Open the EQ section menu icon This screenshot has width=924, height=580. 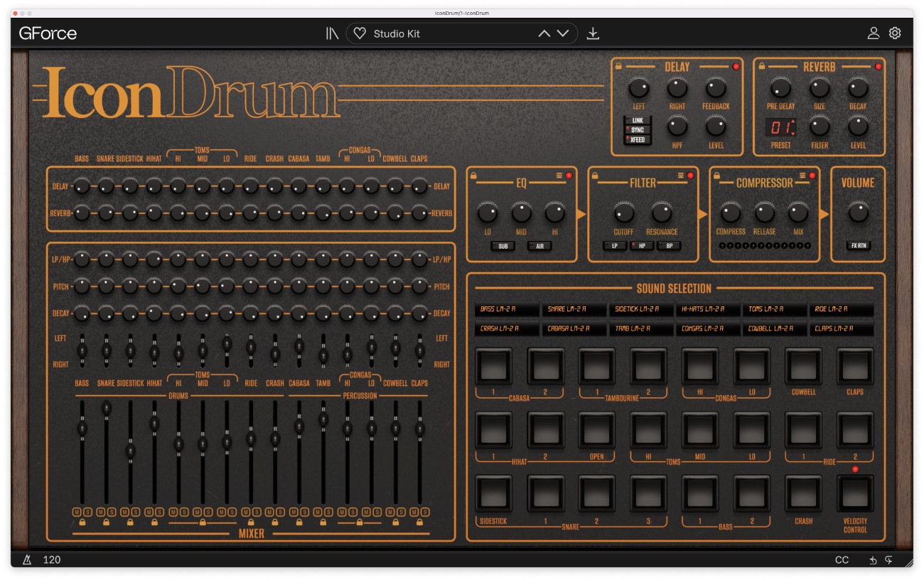(559, 175)
